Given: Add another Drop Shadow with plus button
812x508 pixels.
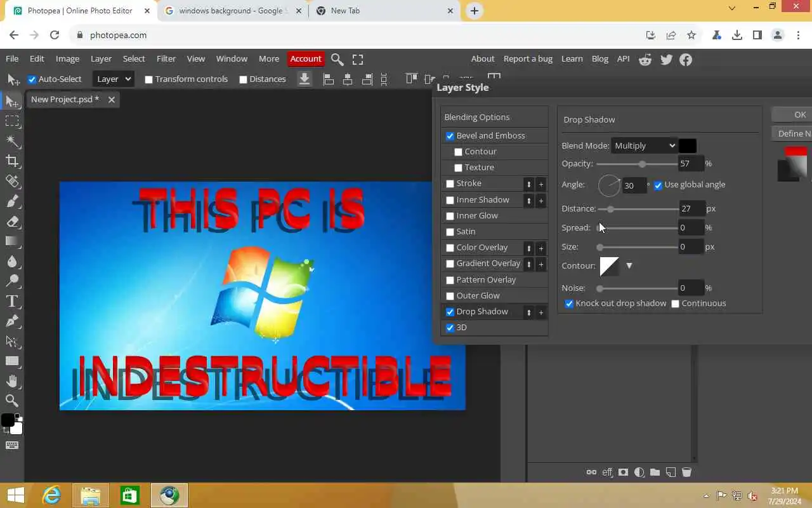Looking at the screenshot, I should click(541, 312).
